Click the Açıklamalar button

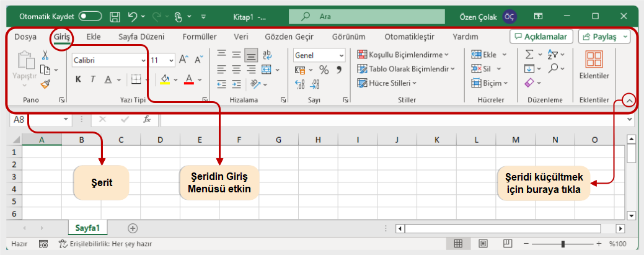pos(541,37)
